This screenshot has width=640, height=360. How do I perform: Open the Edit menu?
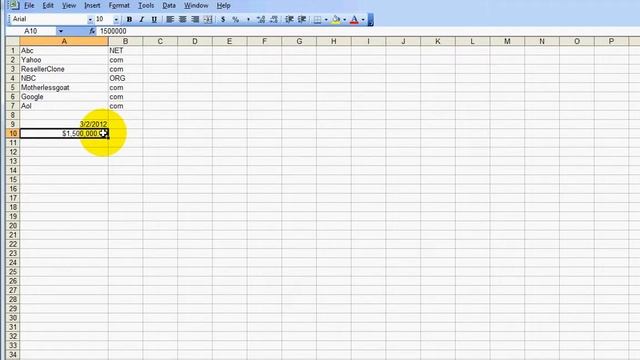(48, 5)
